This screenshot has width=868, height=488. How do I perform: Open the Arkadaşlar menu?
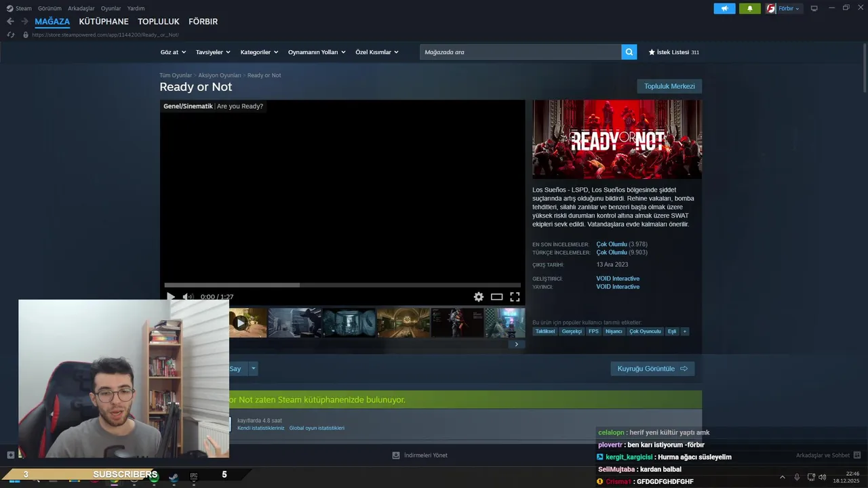[81, 8]
